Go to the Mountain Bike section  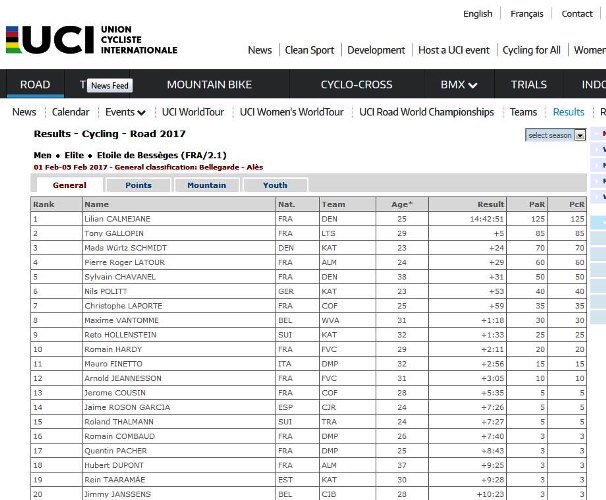point(209,85)
